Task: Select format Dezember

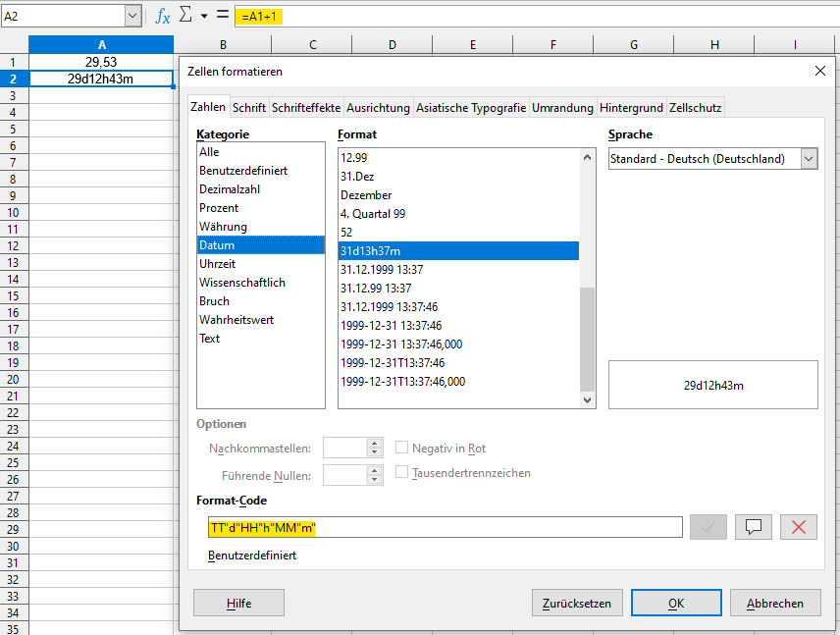Action: pos(458,195)
